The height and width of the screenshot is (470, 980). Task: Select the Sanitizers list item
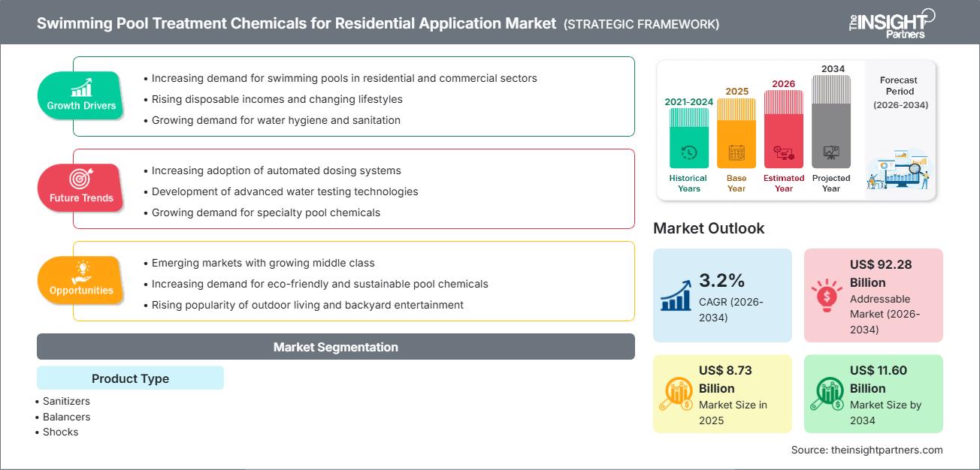66,401
